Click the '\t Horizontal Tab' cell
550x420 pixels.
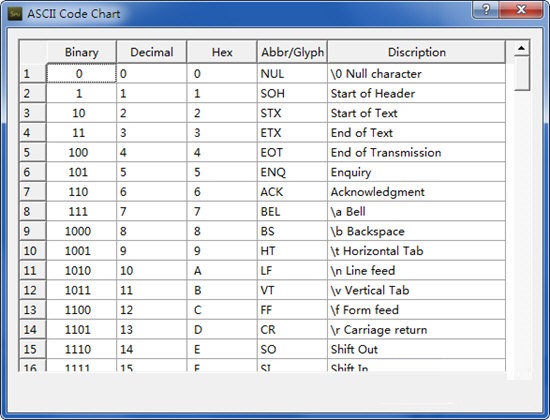tap(417, 251)
